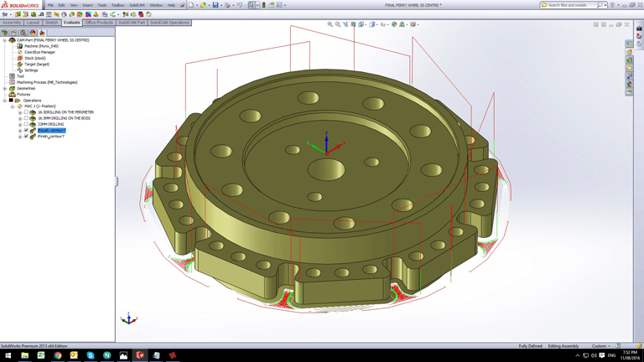
Task: Open the Custom units dropdown in status bar
Action: [x=601, y=345]
